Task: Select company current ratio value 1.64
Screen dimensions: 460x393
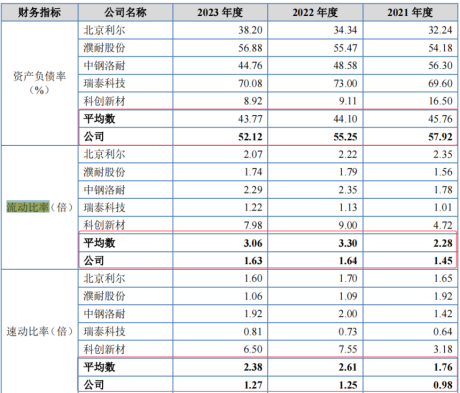Action: click(348, 261)
